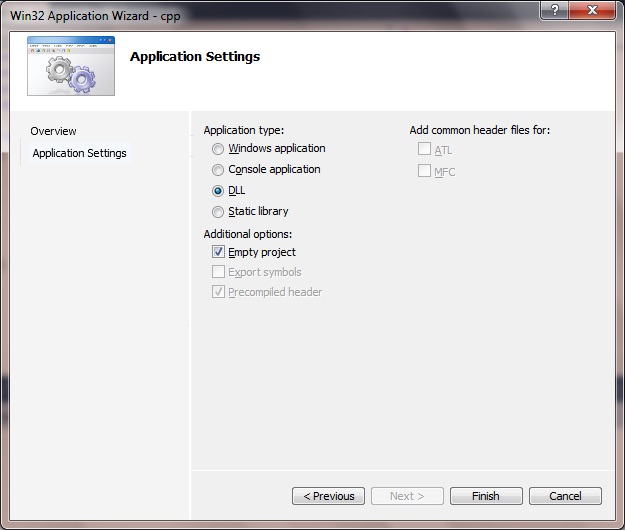Click the title bar text 'Win32 Application Wizard - cpp'
625x530 pixels.
click(x=95, y=16)
